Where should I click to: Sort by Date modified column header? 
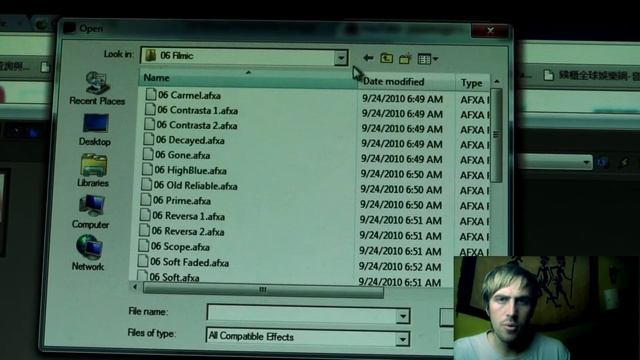coord(407,81)
